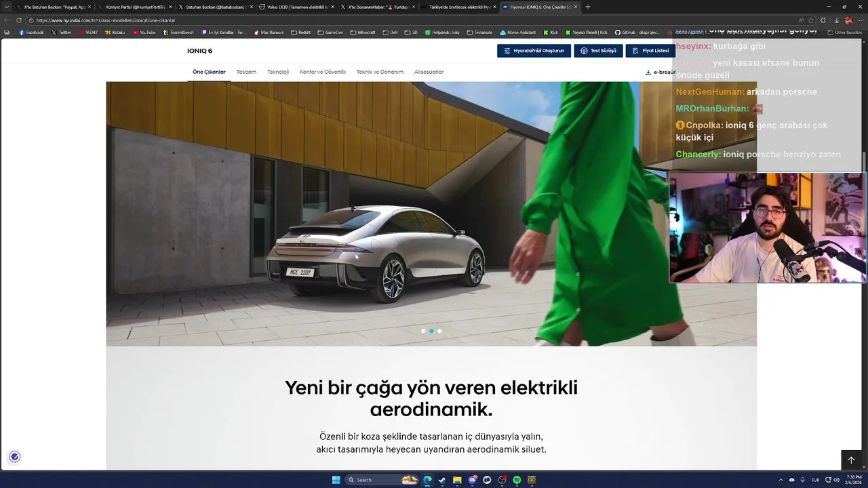Open Microsoft Edge from the taskbar
Image resolution: width=868 pixels, height=488 pixels.
pos(427,480)
